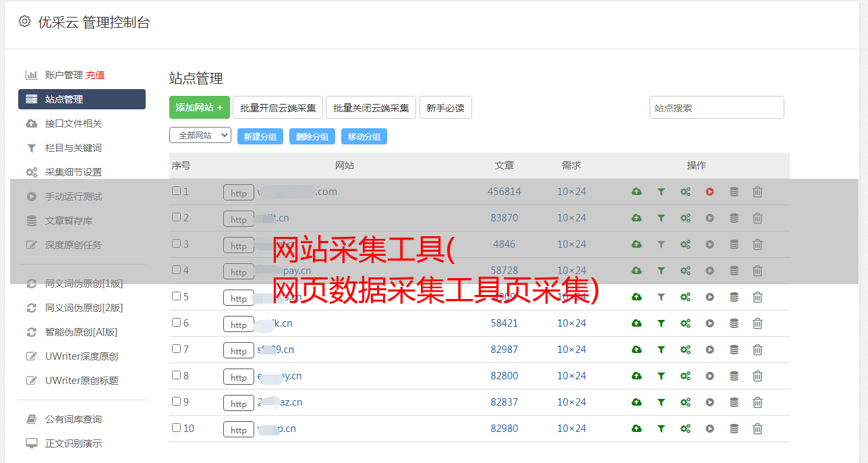
Task: Run manual test via row 7 play icon
Action: (710, 350)
